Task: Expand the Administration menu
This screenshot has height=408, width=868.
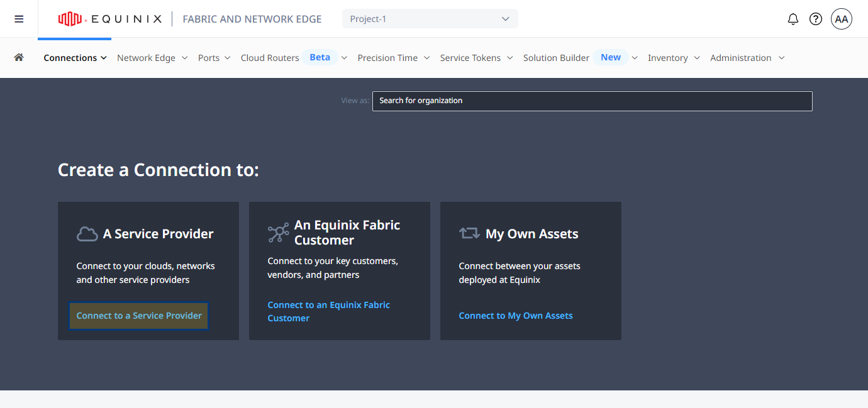Action: click(747, 58)
